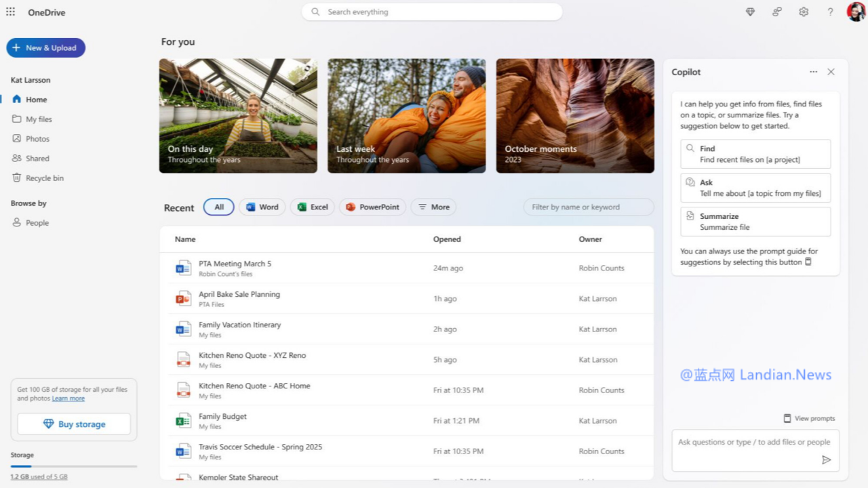Click Excel icon for Family Budget

(x=183, y=420)
